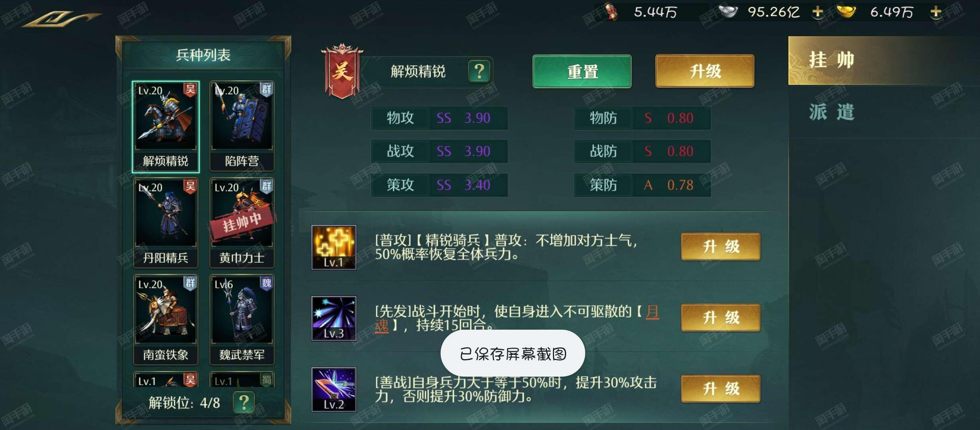Open help icon beside 解烦精锐 title
This screenshot has width=980, height=430.
[479, 72]
